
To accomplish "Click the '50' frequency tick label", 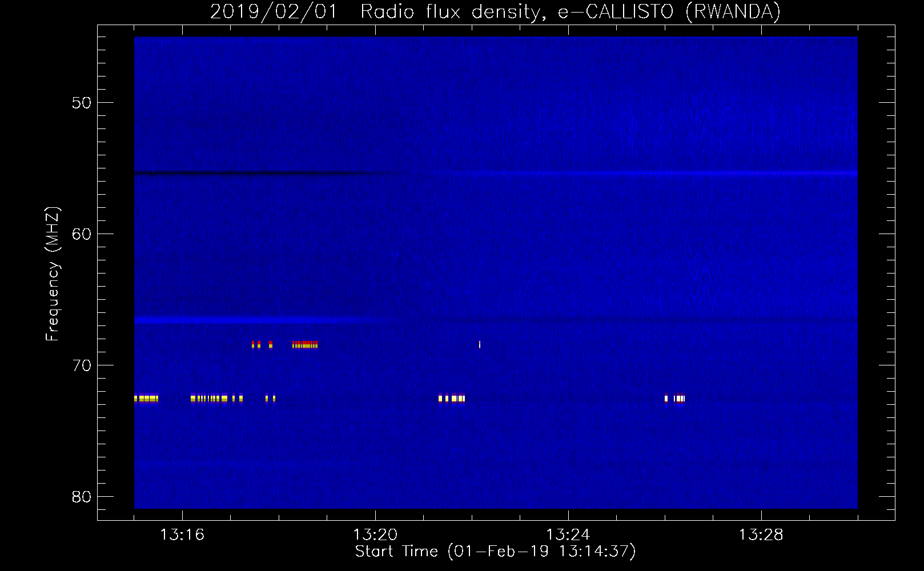I will [82, 103].
